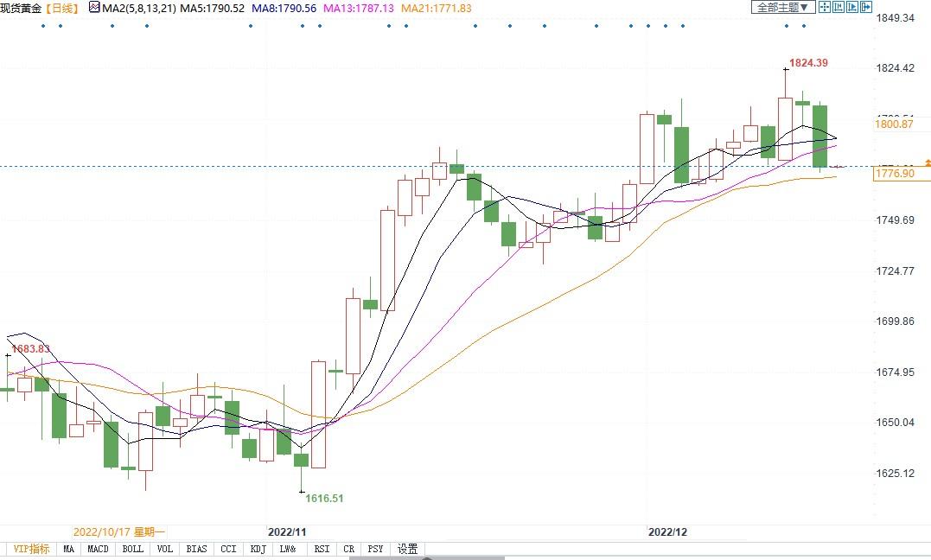Click the MA2 indicator chart icon

[x=94, y=8]
